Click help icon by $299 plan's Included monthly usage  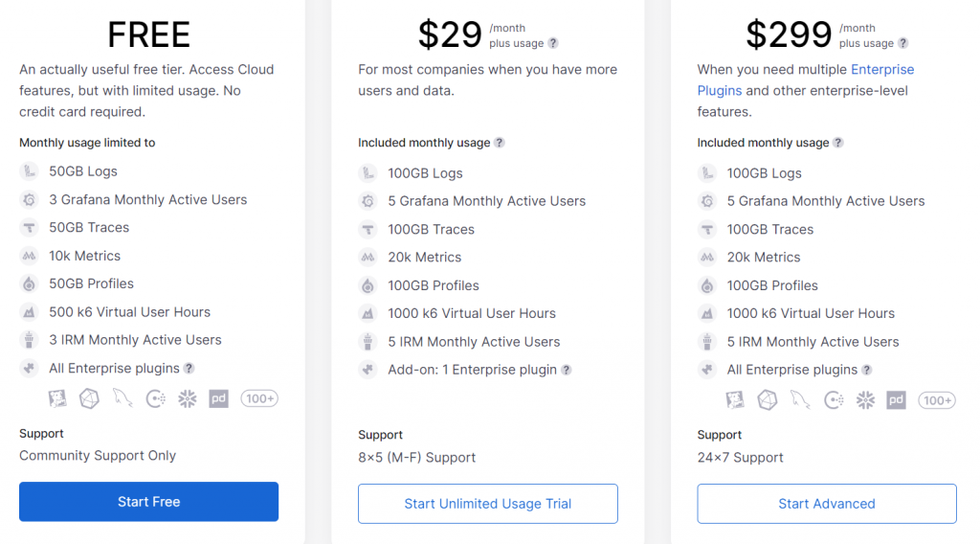pos(838,143)
